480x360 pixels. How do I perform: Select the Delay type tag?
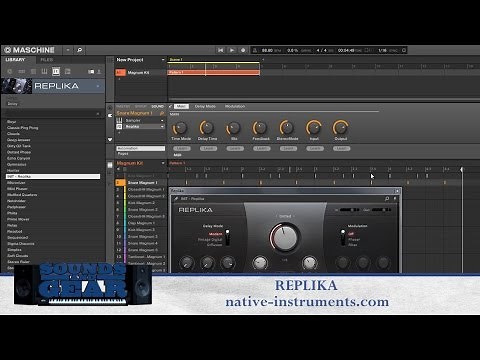point(12,104)
